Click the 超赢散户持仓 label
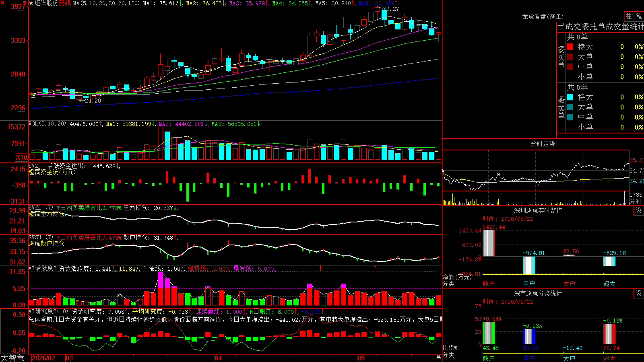This screenshot has width=644, height=362. pos(46,243)
